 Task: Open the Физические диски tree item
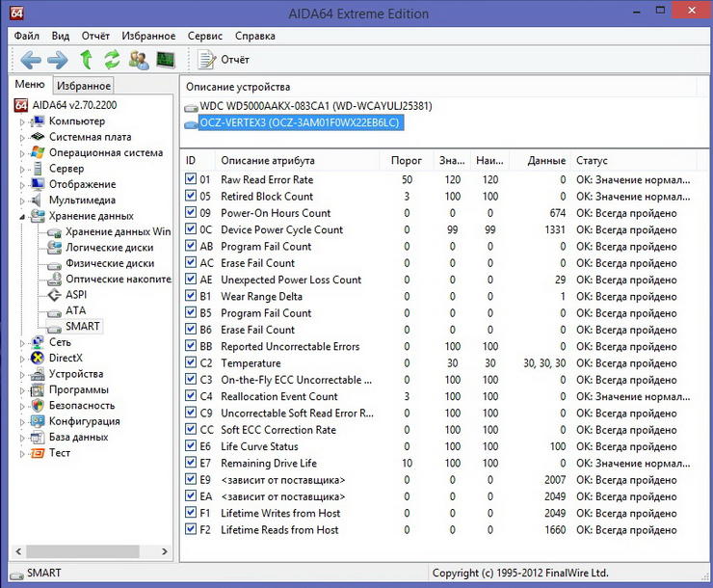click(110, 263)
